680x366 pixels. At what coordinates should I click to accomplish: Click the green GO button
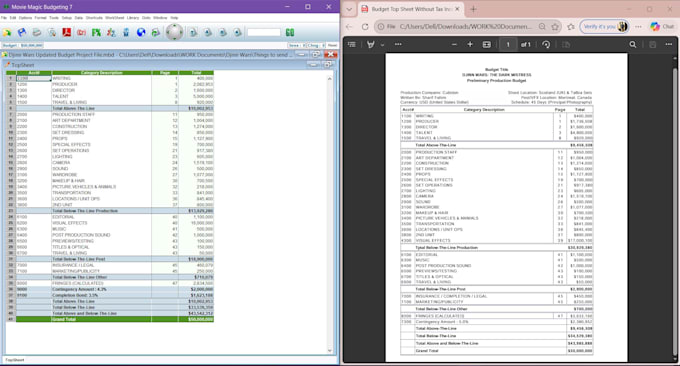(x=290, y=32)
